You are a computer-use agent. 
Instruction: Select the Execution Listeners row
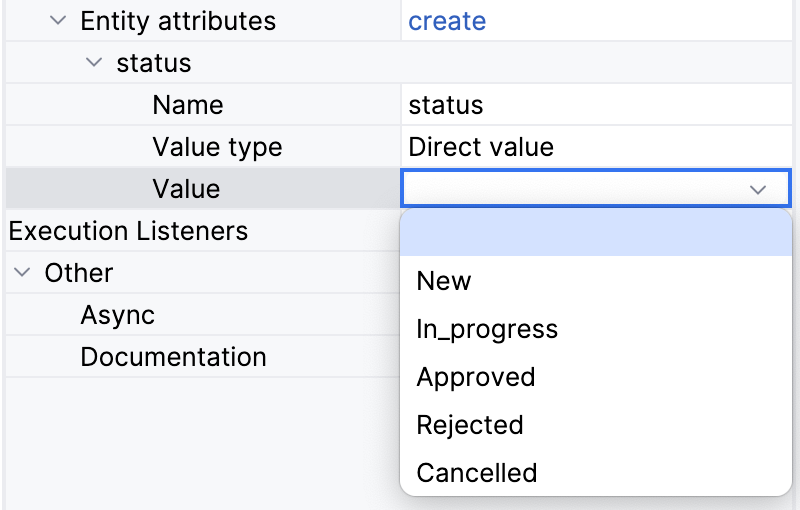pyautogui.click(x=128, y=231)
